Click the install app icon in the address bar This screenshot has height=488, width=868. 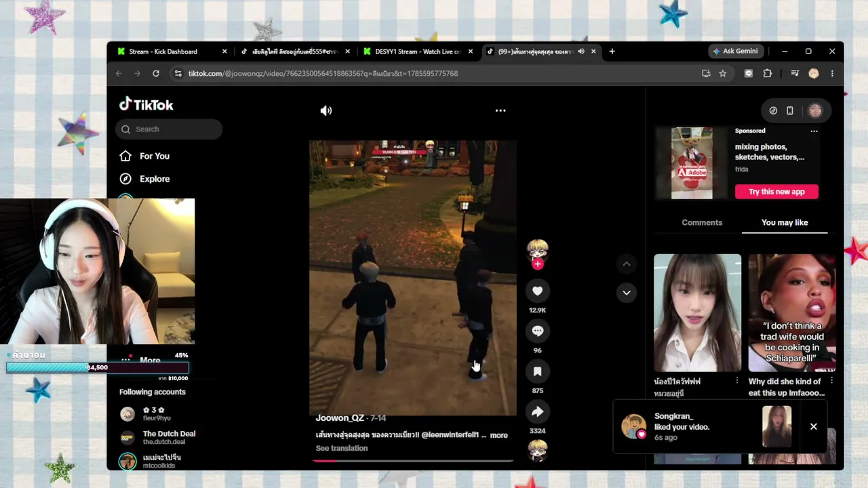[706, 73]
